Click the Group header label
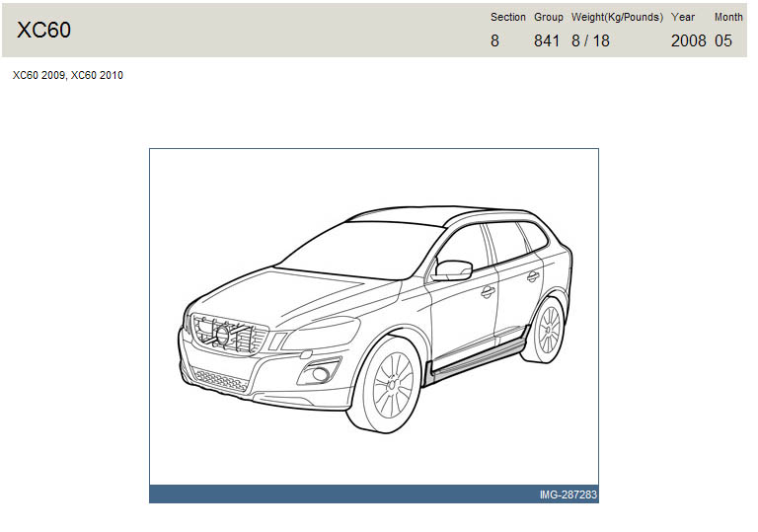Viewport: 758px width, 532px height. pyautogui.click(x=548, y=17)
